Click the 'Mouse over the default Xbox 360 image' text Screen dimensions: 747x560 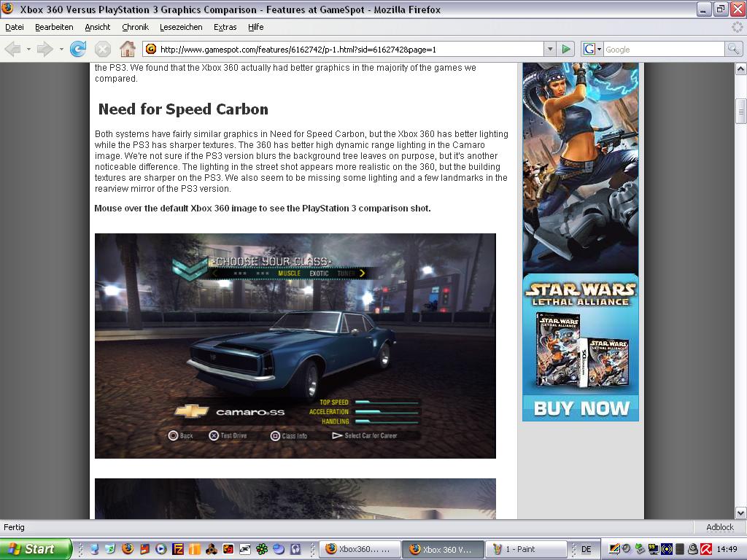(263, 209)
